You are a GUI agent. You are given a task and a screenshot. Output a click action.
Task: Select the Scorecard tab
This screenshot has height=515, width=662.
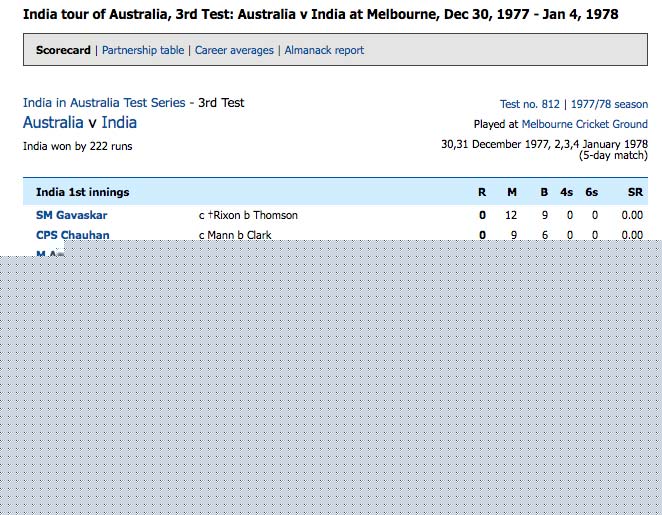[63, 50]
